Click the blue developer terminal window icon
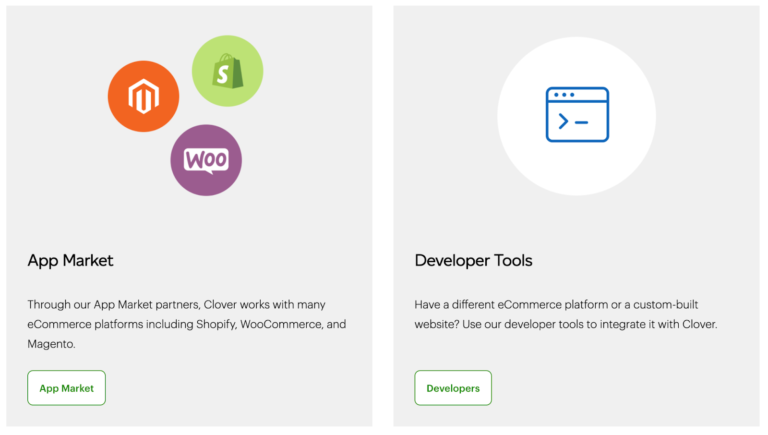This screenshot has width=768, height=435. (x=577, y=115)
